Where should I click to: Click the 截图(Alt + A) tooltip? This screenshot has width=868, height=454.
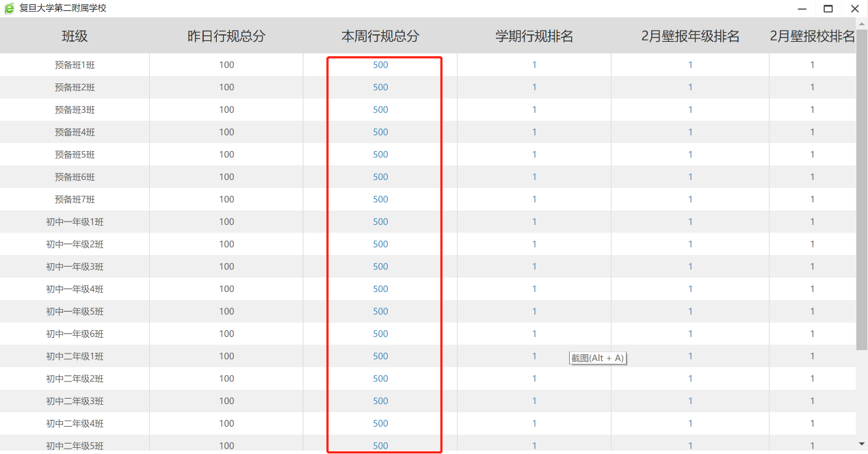(x=598, y=358)
